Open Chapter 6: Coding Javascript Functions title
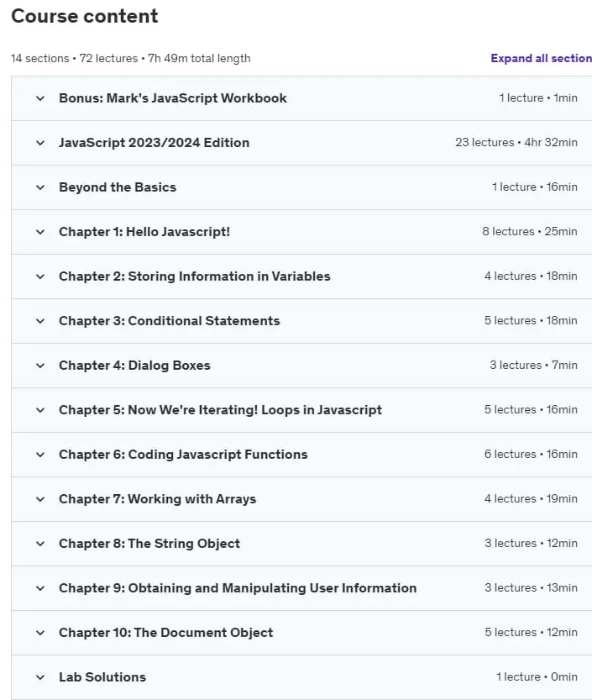The height and width of the screenshot is (700, 592). tap(183, 455)
